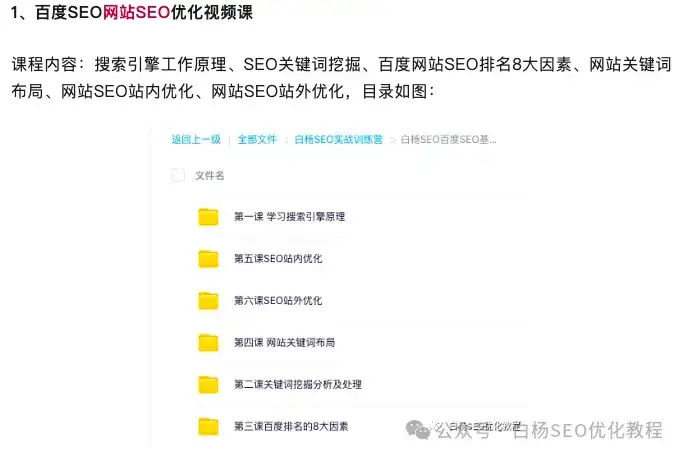This screenshot has height=457, width=684.
Task: Select folder name 第三课百度排名的8大因素
Action: click(x=291, y=426)
